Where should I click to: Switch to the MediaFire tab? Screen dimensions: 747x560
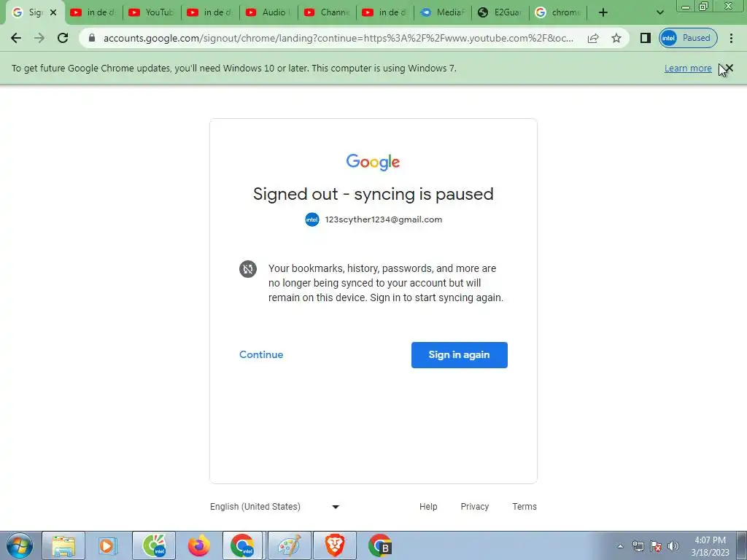pyautogui.click(x=443, y=12)
